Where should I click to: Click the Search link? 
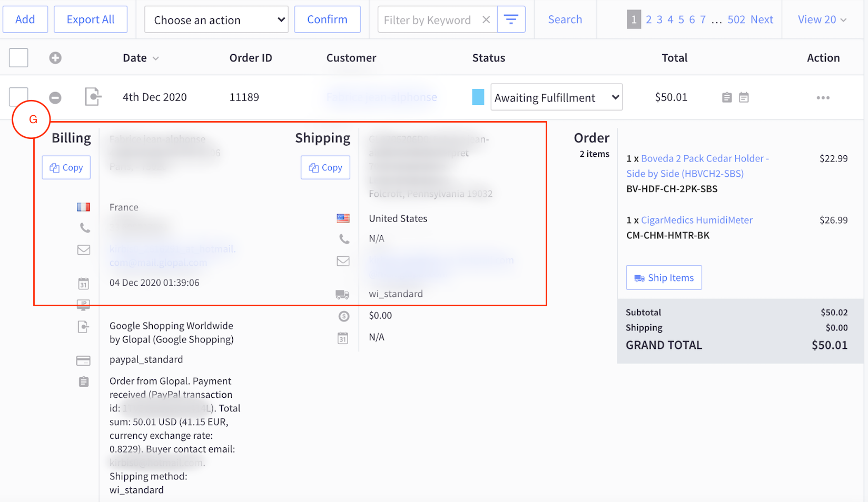coord(565,19)
